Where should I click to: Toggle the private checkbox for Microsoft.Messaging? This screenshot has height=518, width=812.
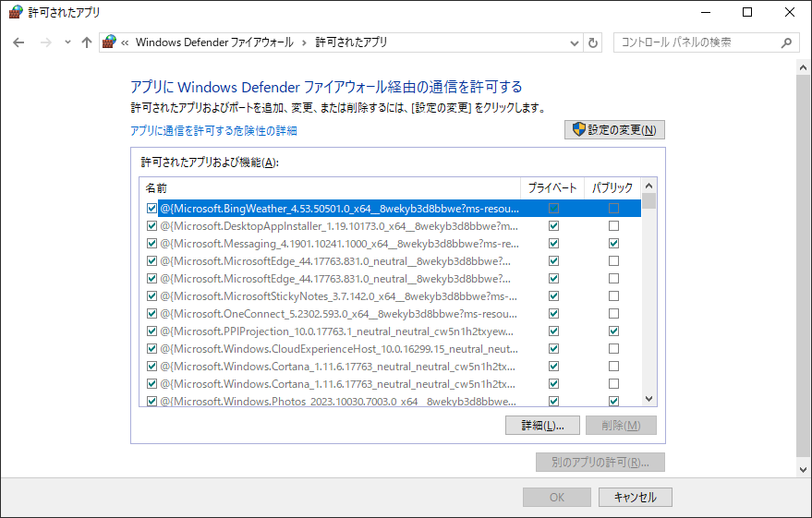tap(553, 243)
